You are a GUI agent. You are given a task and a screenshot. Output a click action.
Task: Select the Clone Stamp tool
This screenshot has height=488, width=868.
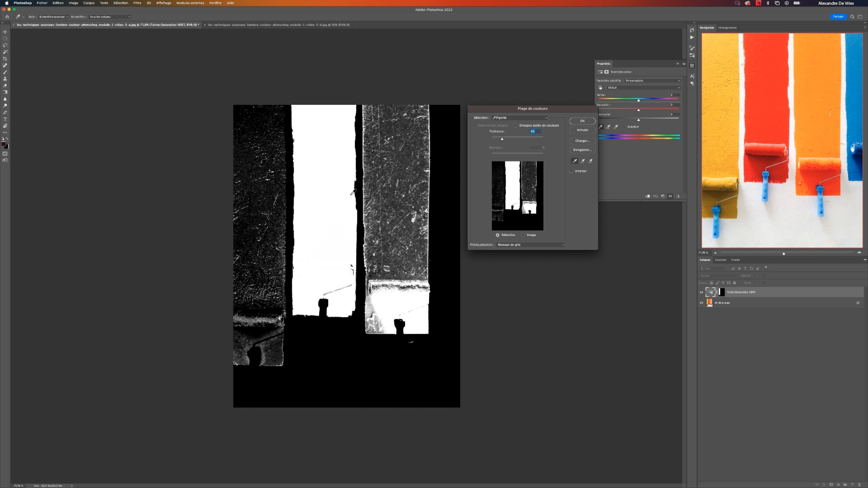5,79
